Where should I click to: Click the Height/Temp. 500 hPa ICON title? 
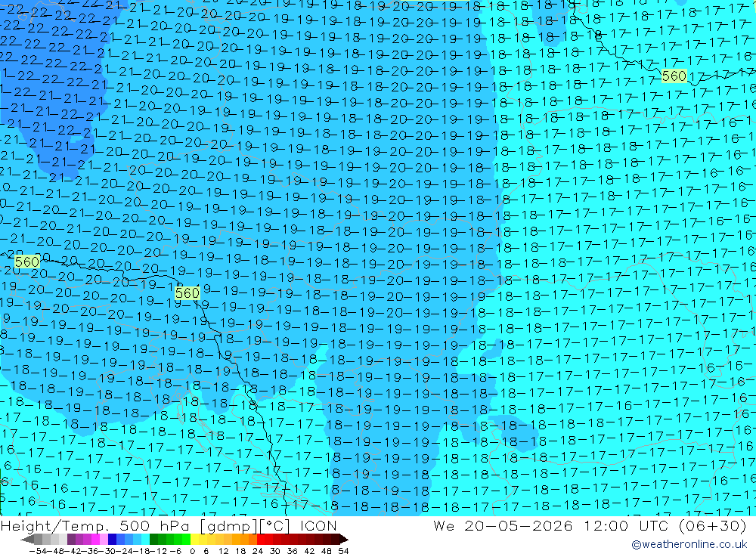point(169,525)
